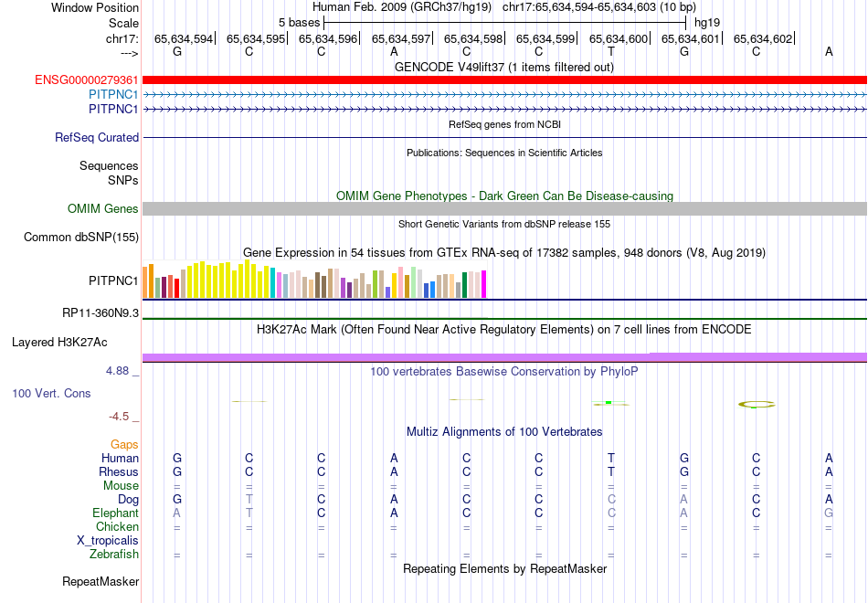
Task: Click the 100 Vert. Cons track label
Action: pos(51,393)
